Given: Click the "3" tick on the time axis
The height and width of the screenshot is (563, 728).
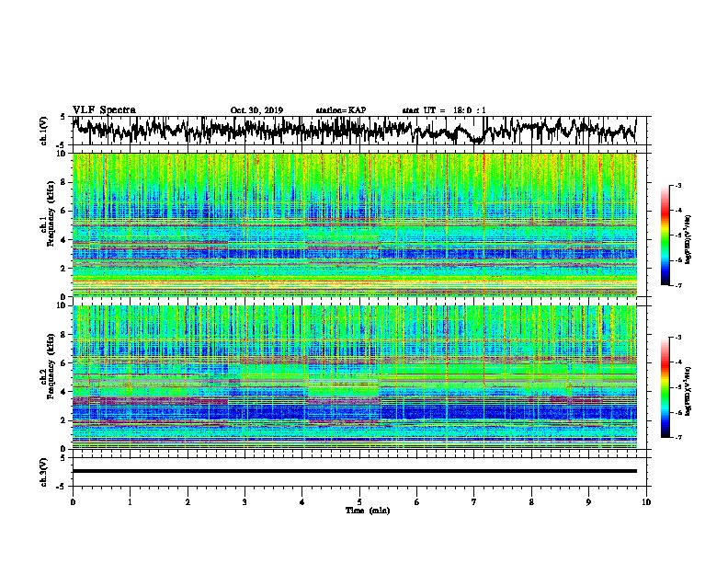Looking at the screenshot, I should pos(245,502).
